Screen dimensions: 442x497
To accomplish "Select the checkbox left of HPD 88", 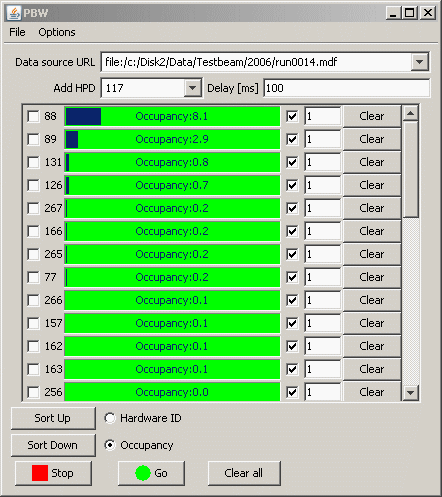I will click(x=33, y=116).
